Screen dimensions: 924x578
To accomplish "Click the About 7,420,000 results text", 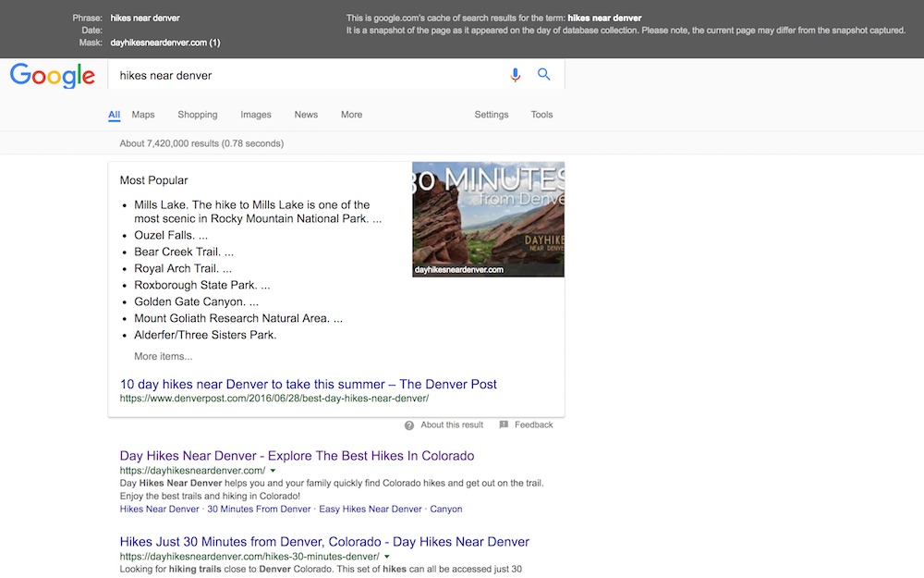I will tap(201, 143).
